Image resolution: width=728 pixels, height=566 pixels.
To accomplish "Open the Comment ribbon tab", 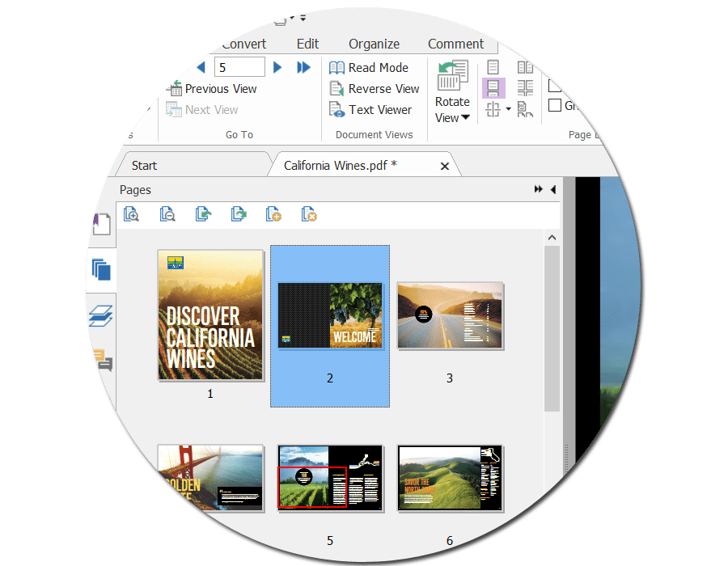I will coord(455,44).
